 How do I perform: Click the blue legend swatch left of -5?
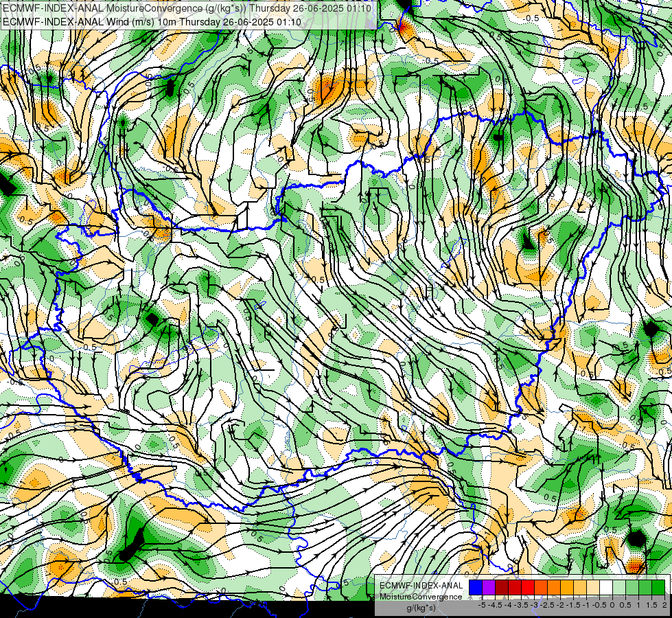click(476, 588)
